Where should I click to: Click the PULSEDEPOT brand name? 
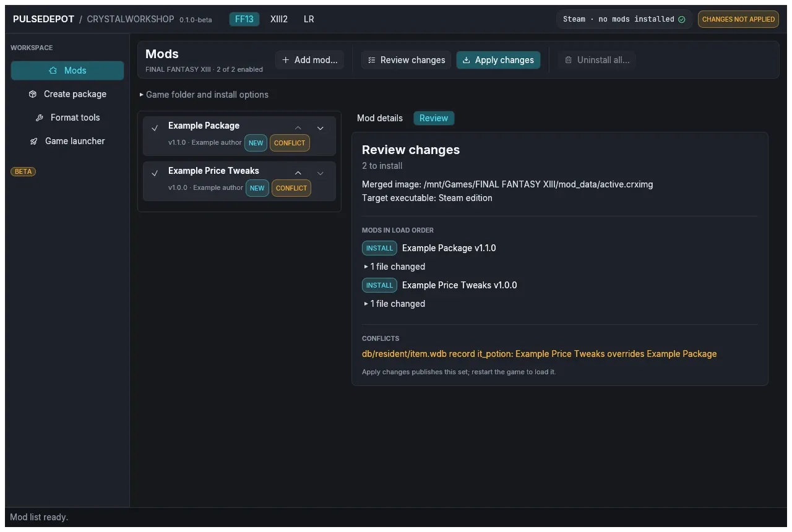point(43,19)
